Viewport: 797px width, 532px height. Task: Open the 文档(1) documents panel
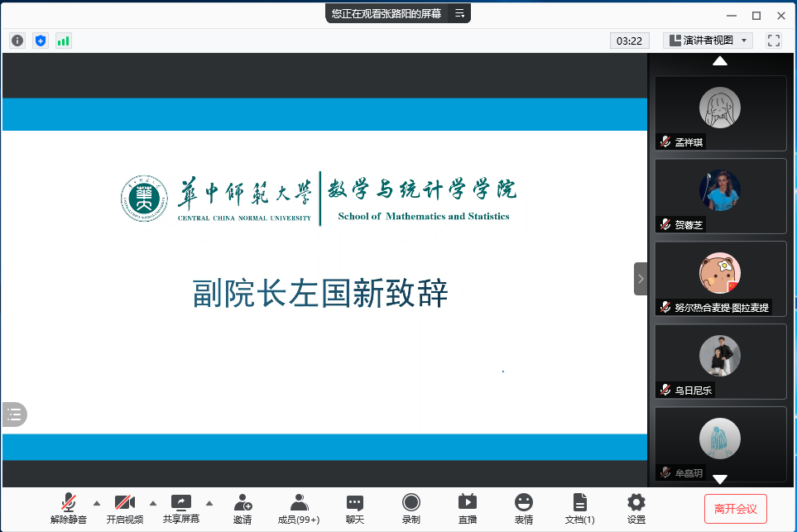click(580, 508)
